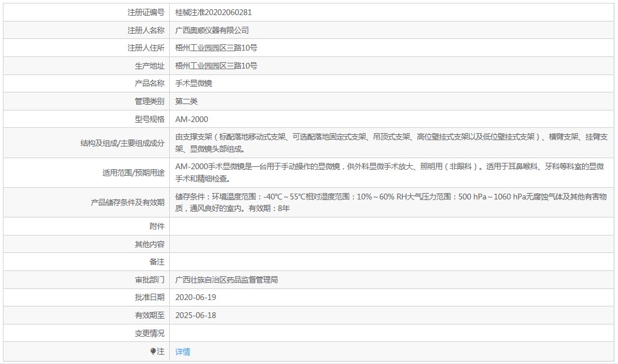
Task: Click the 产品储存条件及有效期 label
Action: tap(127, 202)
